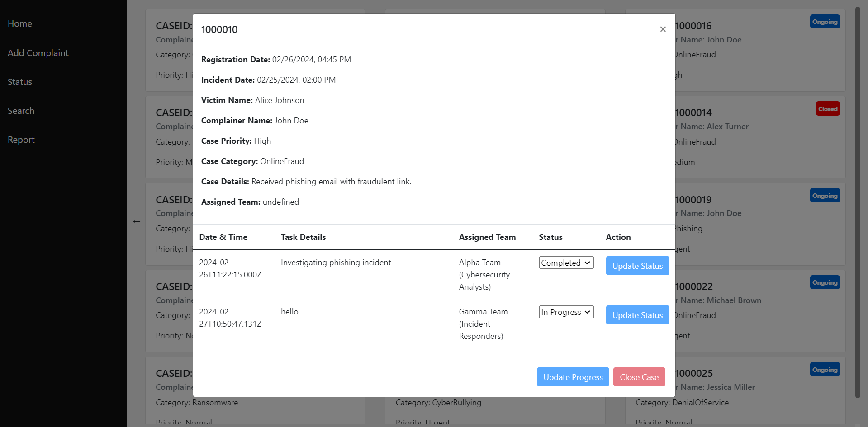Viewport: 868px width, 427px height.
Task: Open the case card 1000014
Action: [760, 137]
